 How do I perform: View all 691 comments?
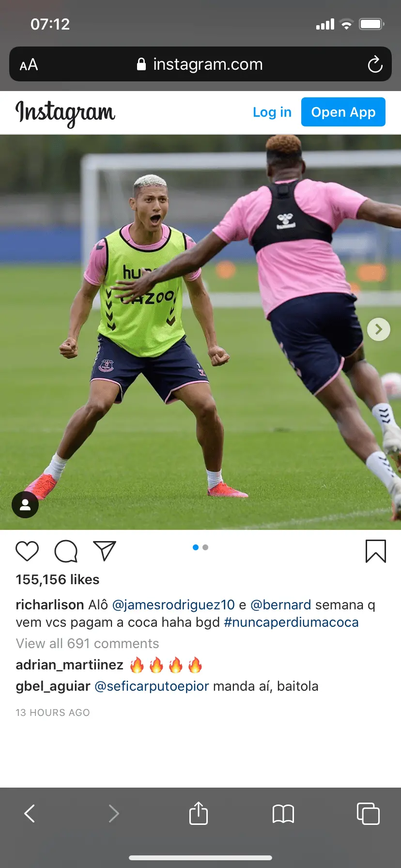[87, 643]
